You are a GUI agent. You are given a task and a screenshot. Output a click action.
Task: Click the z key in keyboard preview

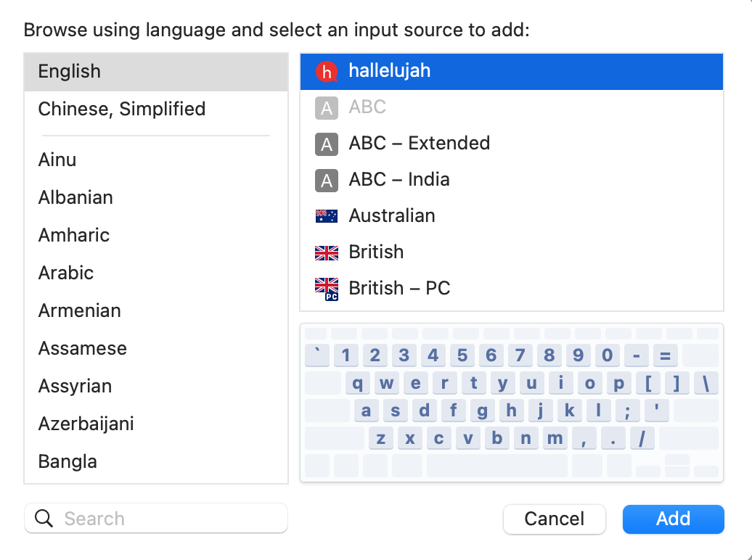(x=381, y=438)
